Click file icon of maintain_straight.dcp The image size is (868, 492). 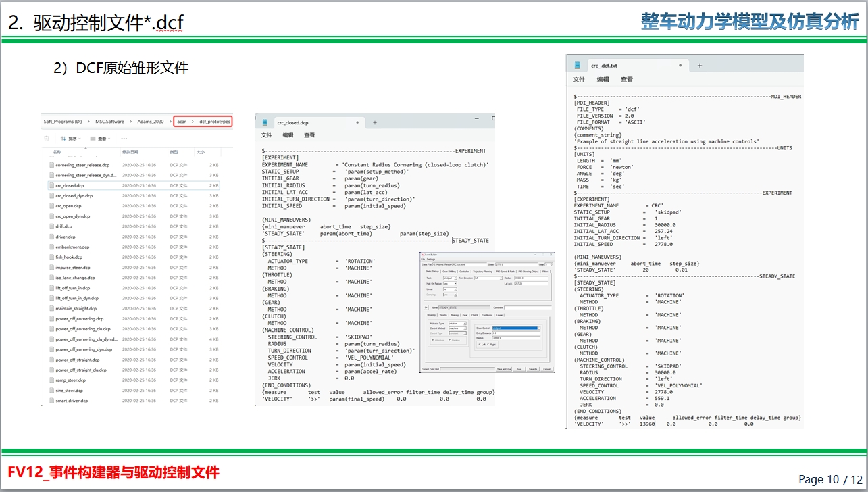click(51, 308)
